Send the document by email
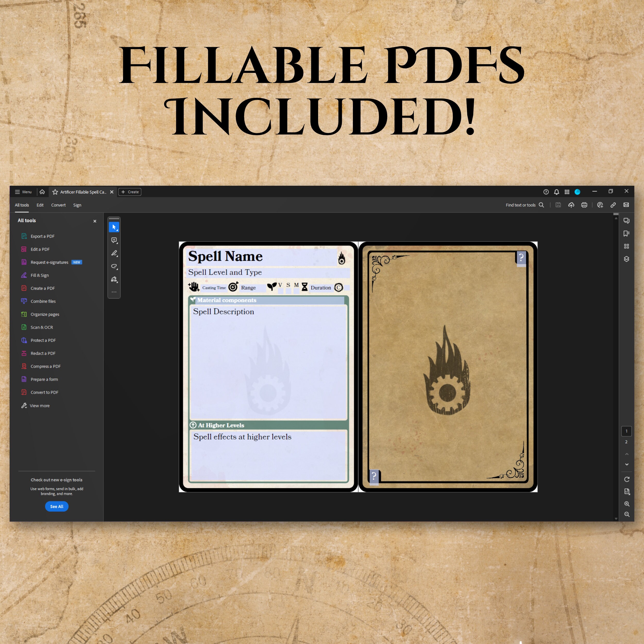Image resolution: width=644 pixels, height=644 pixels. 626,205
